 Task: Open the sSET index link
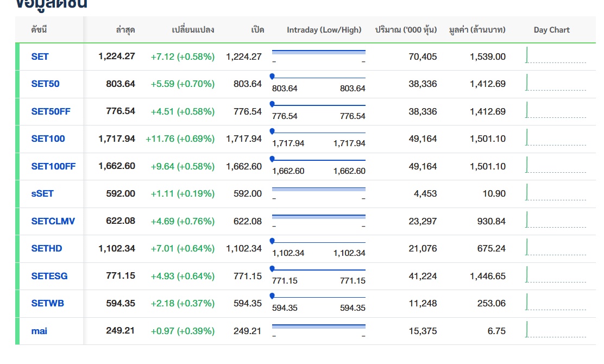tap(42, 194)
